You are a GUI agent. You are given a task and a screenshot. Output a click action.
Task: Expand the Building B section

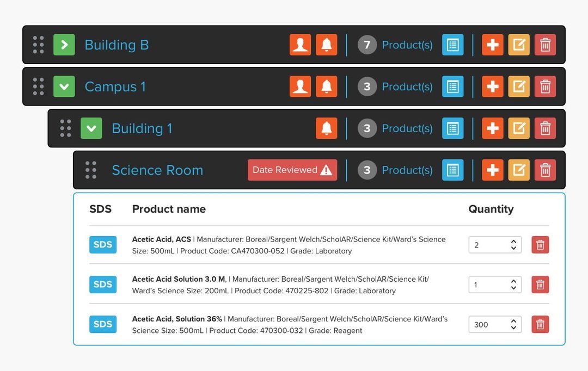click(x=64, y=45)
